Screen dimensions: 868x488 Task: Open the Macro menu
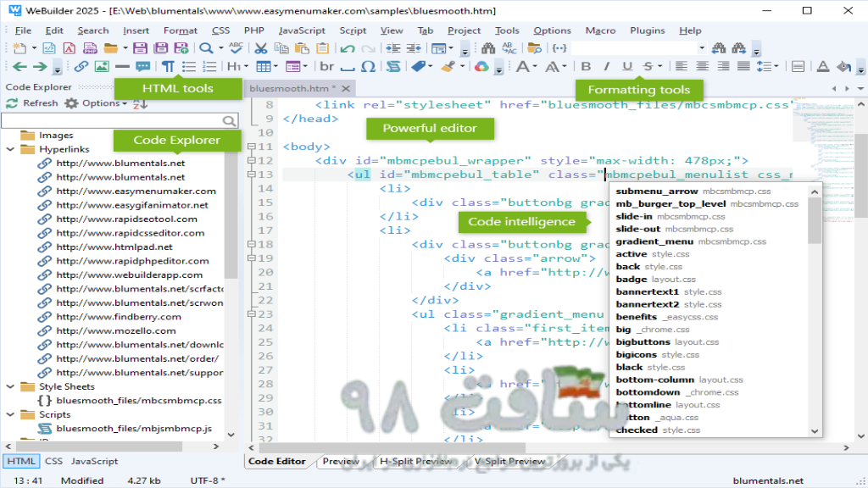click(x=601, y=30)
